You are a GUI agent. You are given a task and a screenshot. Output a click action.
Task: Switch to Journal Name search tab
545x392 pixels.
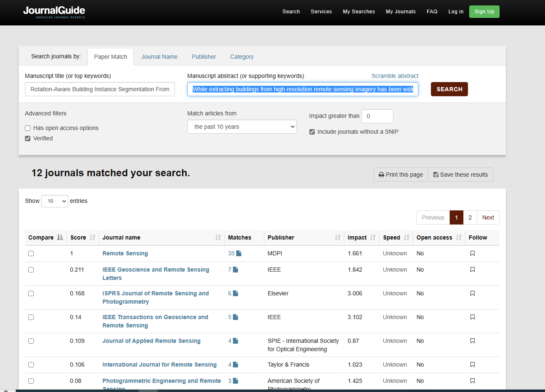(x=159, y=57)
